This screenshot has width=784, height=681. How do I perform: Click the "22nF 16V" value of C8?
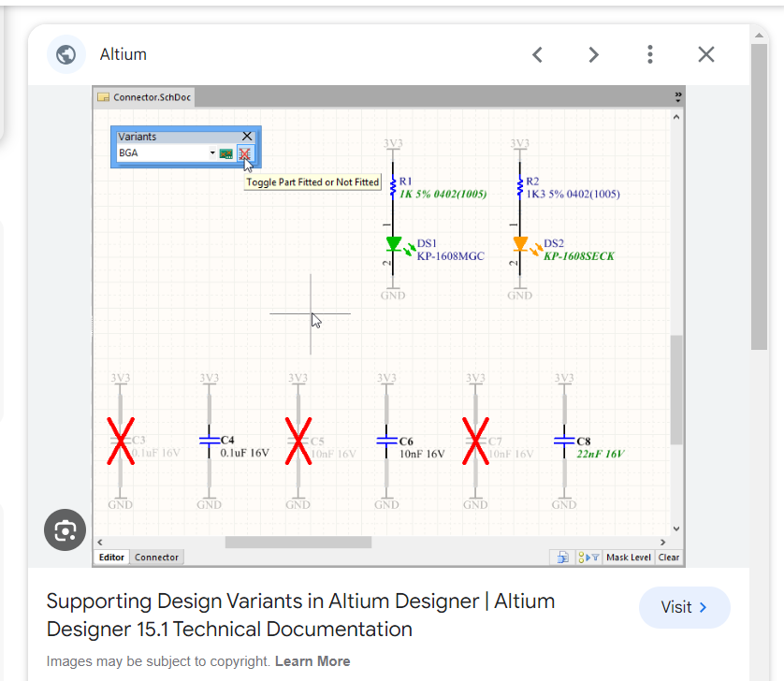601,454
